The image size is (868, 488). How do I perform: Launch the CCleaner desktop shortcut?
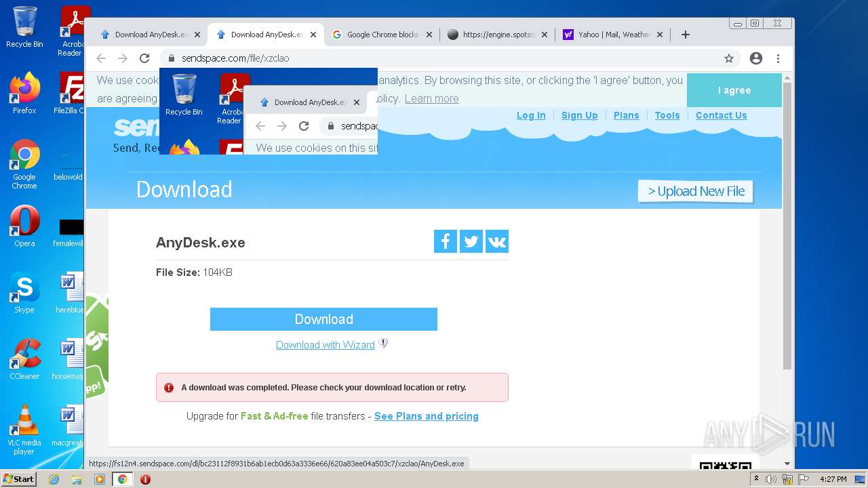[24, 359]
